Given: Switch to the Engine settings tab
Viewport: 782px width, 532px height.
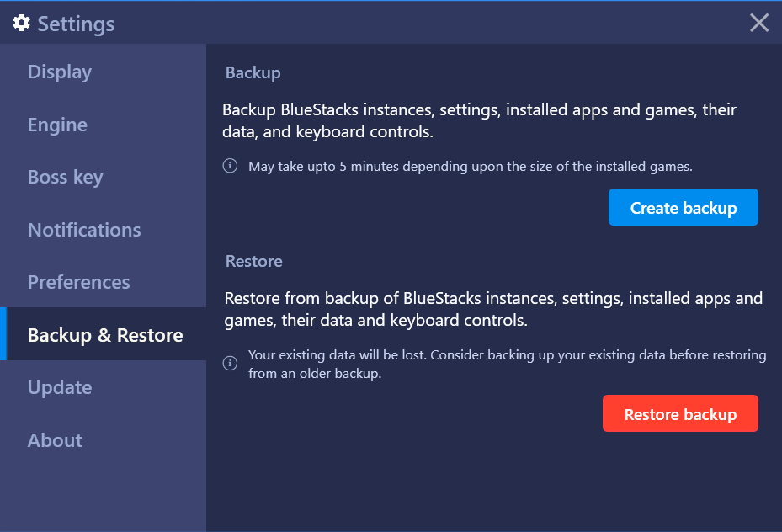Looking at the screenshot, I should 103,125.
